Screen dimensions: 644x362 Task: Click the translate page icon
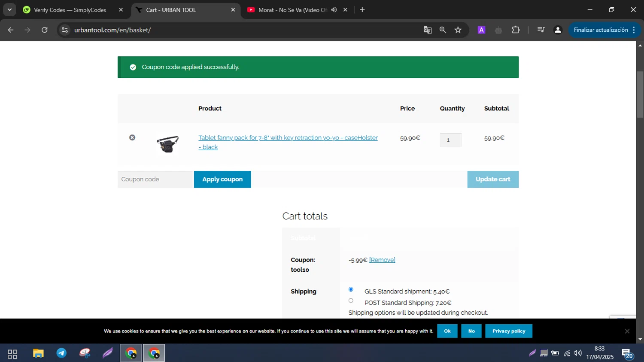pos(428,30)
